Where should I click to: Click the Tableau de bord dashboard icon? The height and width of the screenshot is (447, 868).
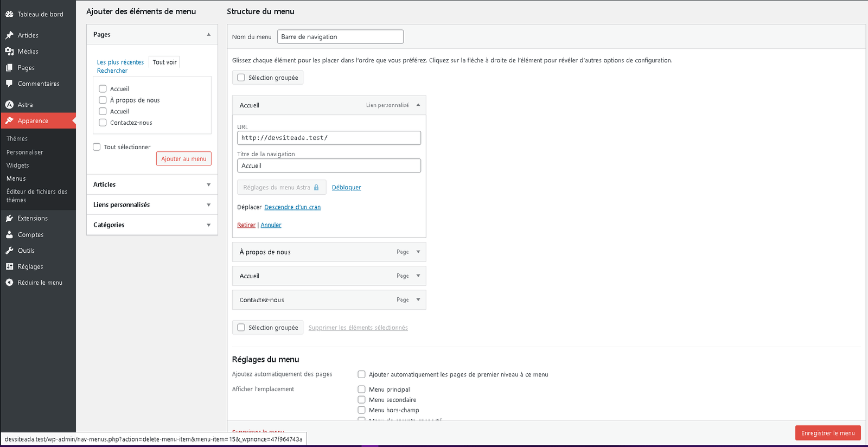[9, 14]
